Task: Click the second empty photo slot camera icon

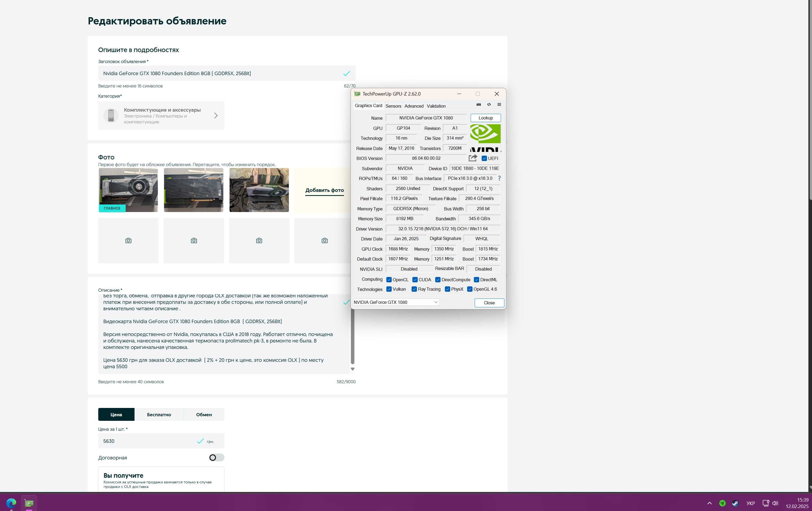Action: [194, 241]
